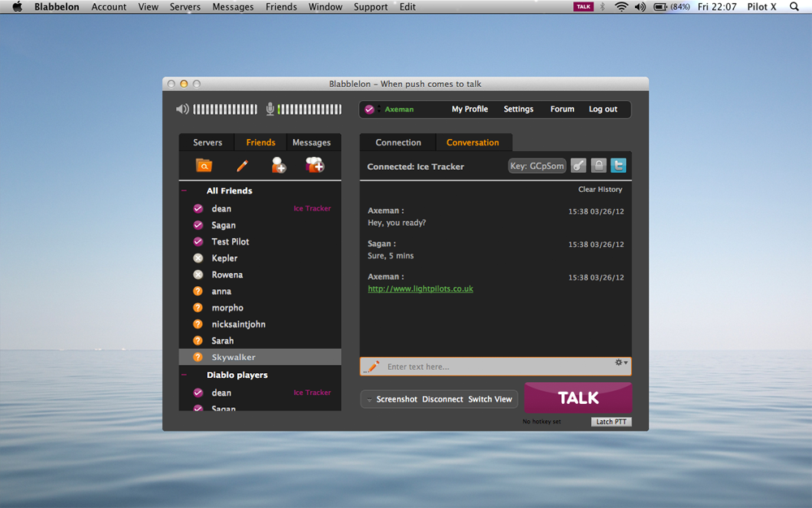Adjust the speaker volume level bar
Image resolution: width=812 pixels, height=508 pixels.
tap(225, 109)
